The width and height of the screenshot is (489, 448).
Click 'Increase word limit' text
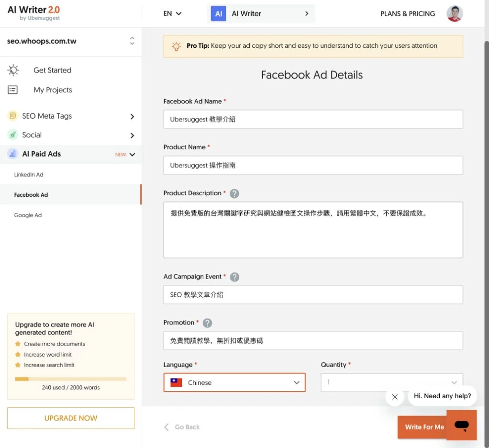point(48,354)
